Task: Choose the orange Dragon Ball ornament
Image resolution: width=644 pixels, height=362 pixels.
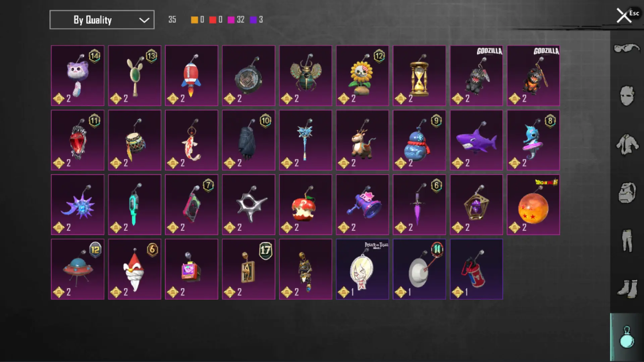Action: pyautogui.click(x=533, y=204)
